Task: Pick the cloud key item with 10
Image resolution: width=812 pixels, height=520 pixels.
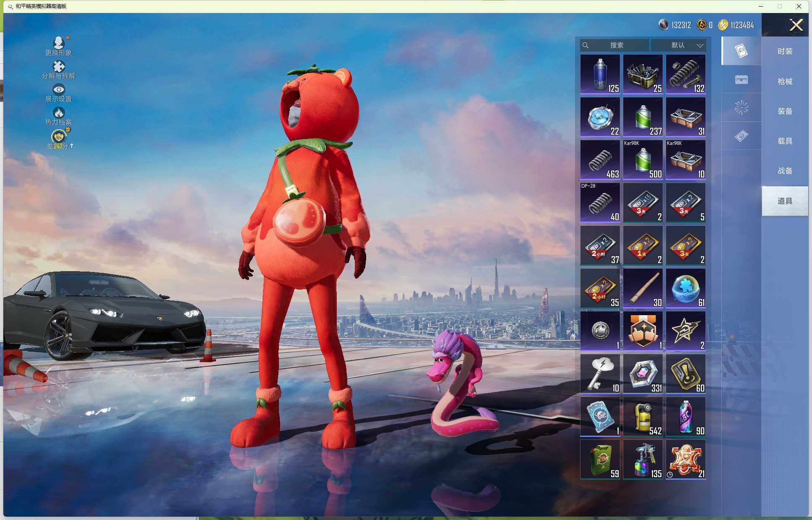Action: [x=600, y=374]
